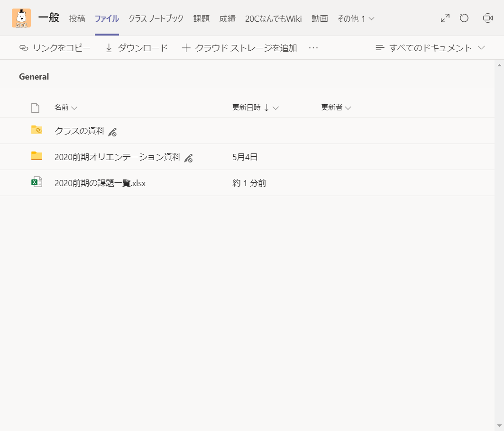
Task: Click the reload tab icon
Action: pos(464,18)
